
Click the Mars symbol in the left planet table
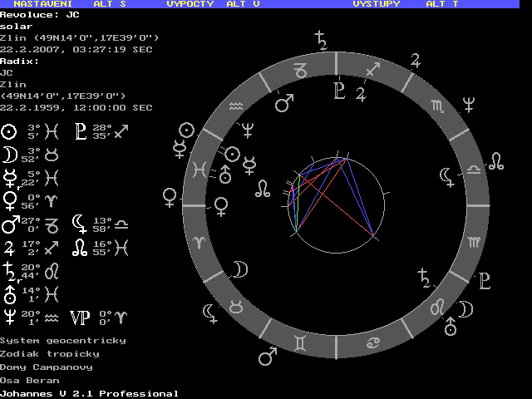click(10, 224)
